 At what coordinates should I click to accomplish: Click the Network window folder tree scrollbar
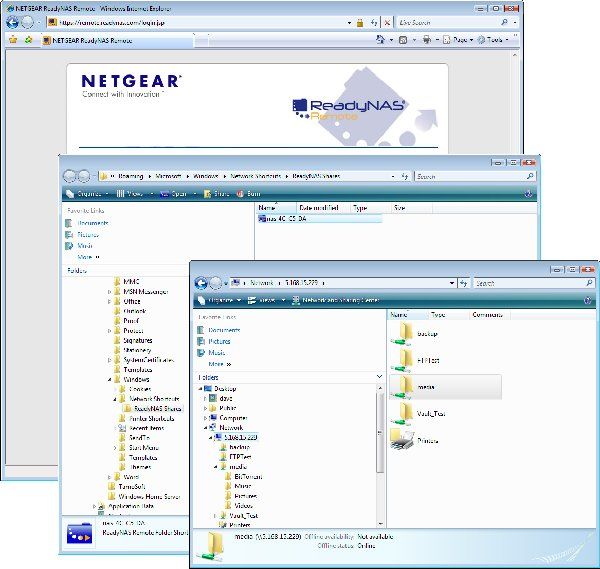coord(380,432)
